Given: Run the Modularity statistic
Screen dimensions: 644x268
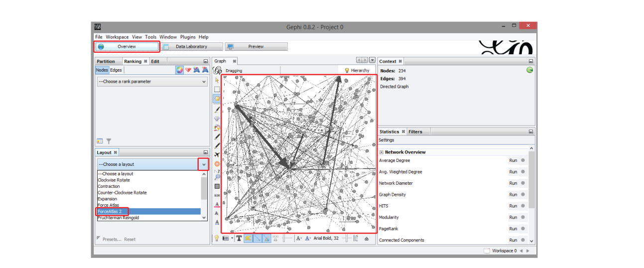Looking at the screenshot, I should [513, 217].
